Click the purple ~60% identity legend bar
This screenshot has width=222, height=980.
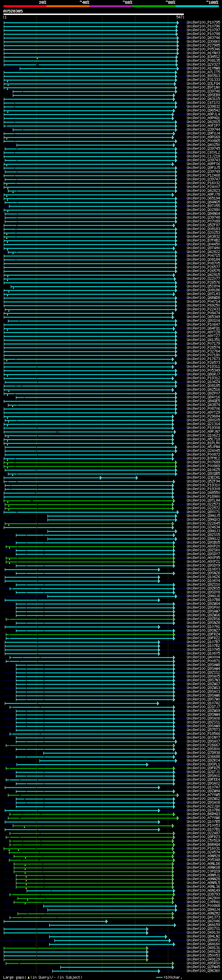pyautogui.click(x=111, y=6)
